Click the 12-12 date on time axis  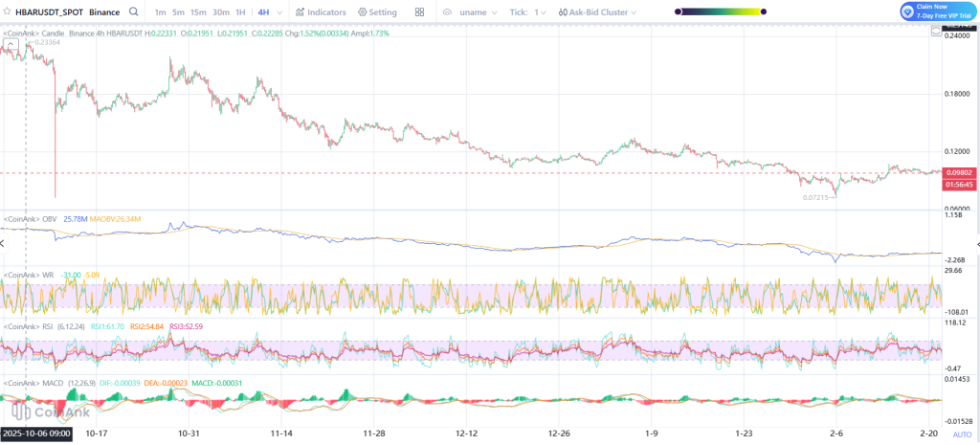tap(467, 434)
